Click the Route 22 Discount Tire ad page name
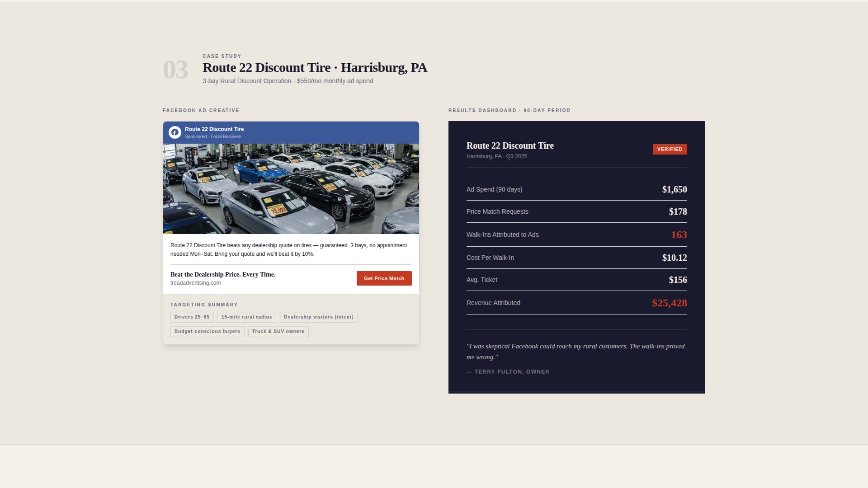 (x=214, y=129)
